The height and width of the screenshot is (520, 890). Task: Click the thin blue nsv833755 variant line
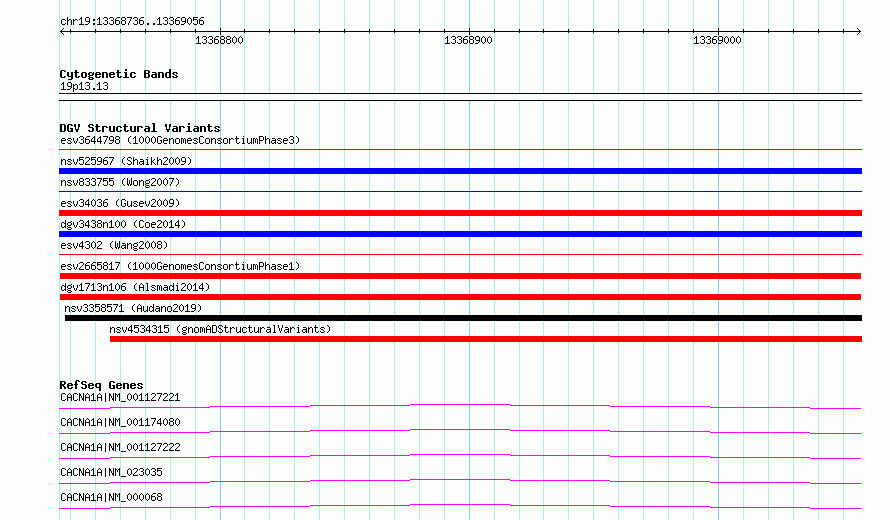tap(460, 192)
